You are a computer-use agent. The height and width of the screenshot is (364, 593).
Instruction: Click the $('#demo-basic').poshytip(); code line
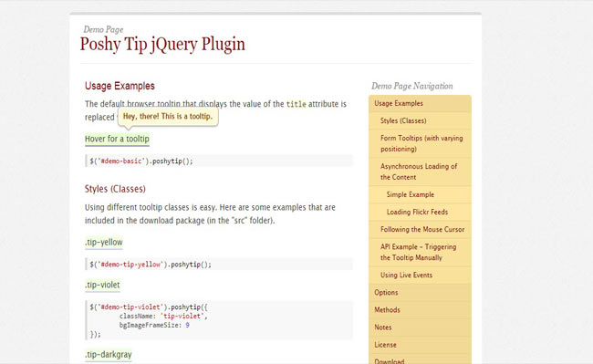pyautogui.click(x=141, y=161)
